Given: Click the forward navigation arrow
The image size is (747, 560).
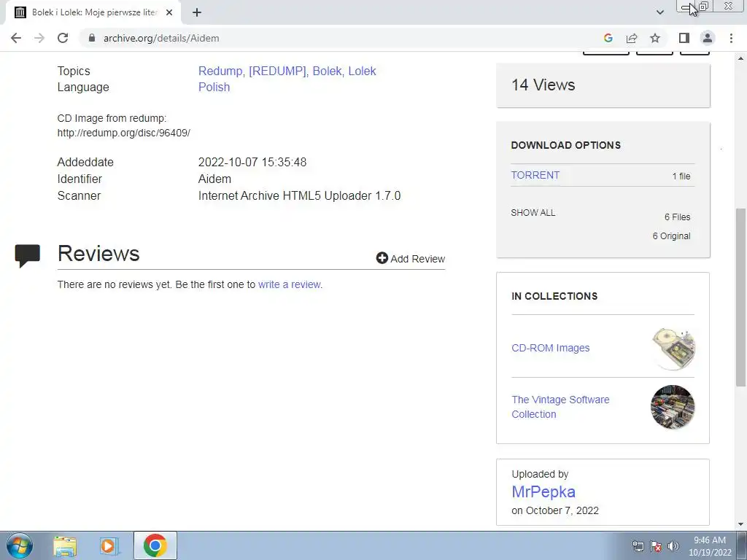Looking at the screenshot, I should click(x=39, y=38).
